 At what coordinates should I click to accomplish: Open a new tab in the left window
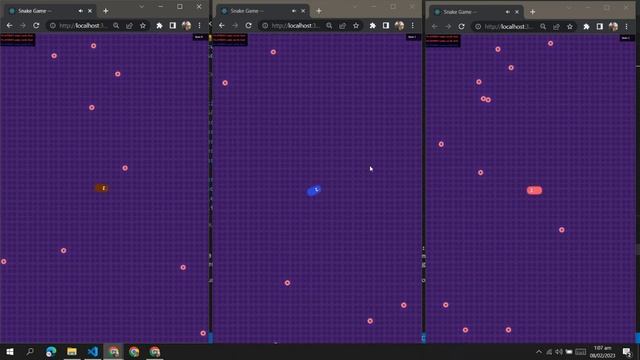(x=106, y=11)
